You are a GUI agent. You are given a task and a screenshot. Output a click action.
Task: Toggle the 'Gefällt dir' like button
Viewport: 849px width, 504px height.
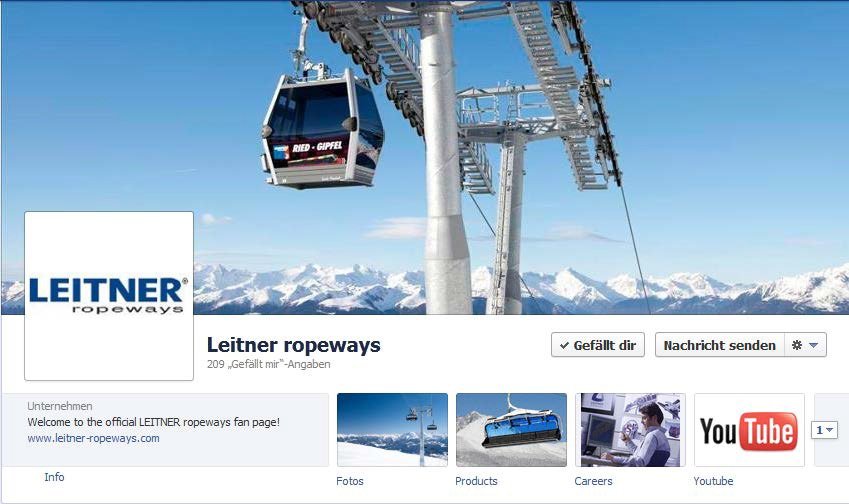(x=598, y=345)
